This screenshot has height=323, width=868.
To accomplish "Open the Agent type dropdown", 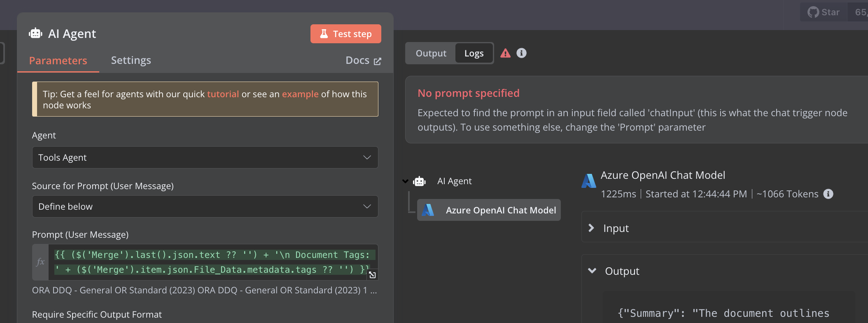I will (205, 157).
